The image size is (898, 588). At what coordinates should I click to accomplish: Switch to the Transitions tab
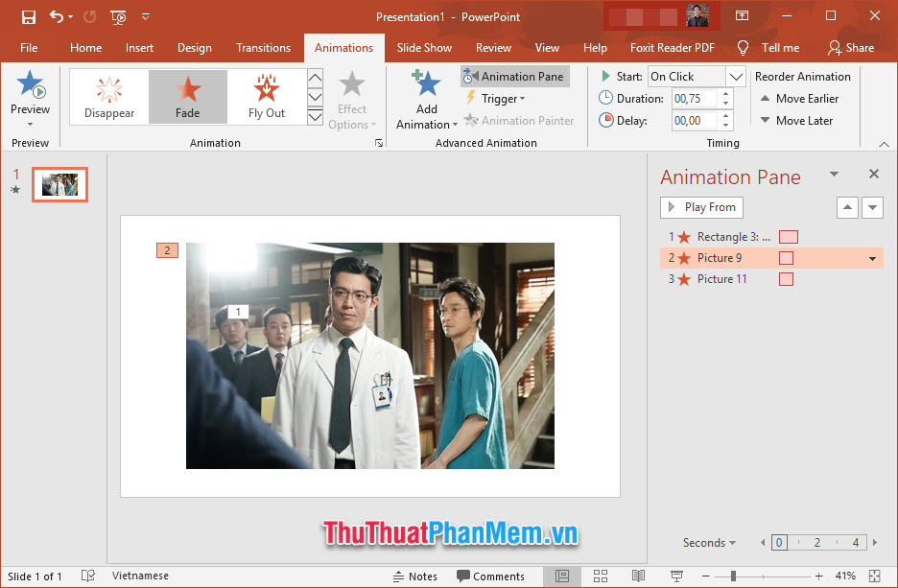pyautogui.click(x=263, y=47)
